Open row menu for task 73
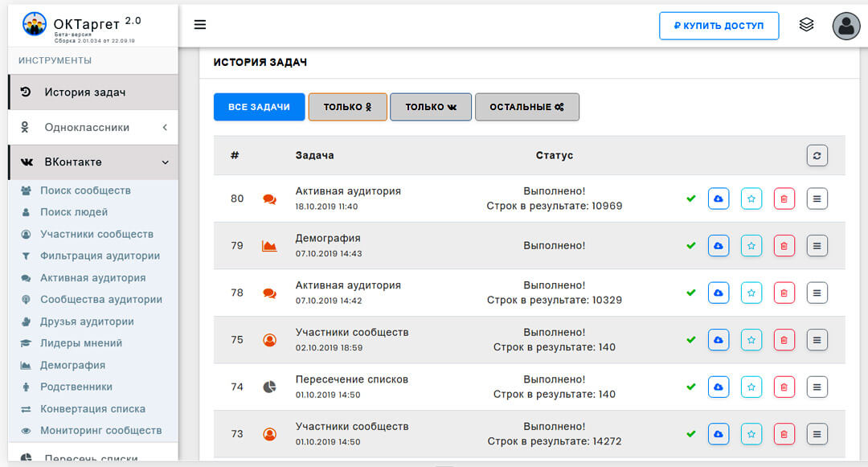The width and height of the screenshot is (868, 467). click(x=817, y=434)
